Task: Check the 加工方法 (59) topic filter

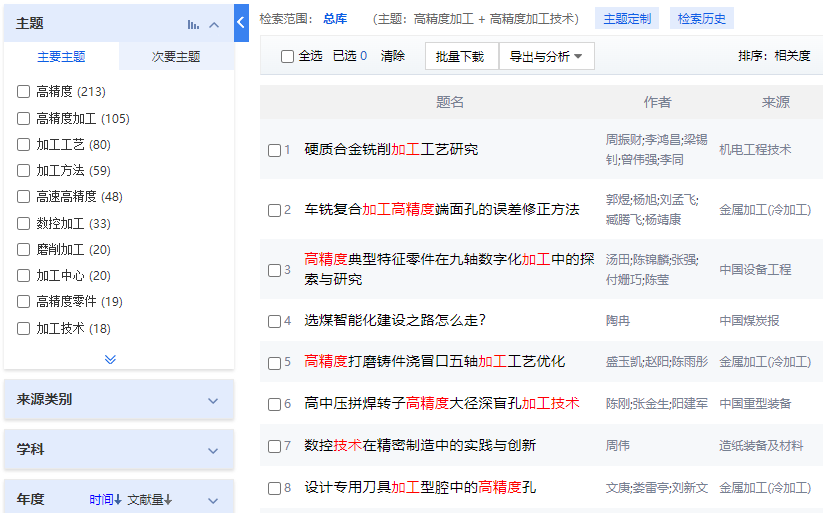Action: coord(24,171)
